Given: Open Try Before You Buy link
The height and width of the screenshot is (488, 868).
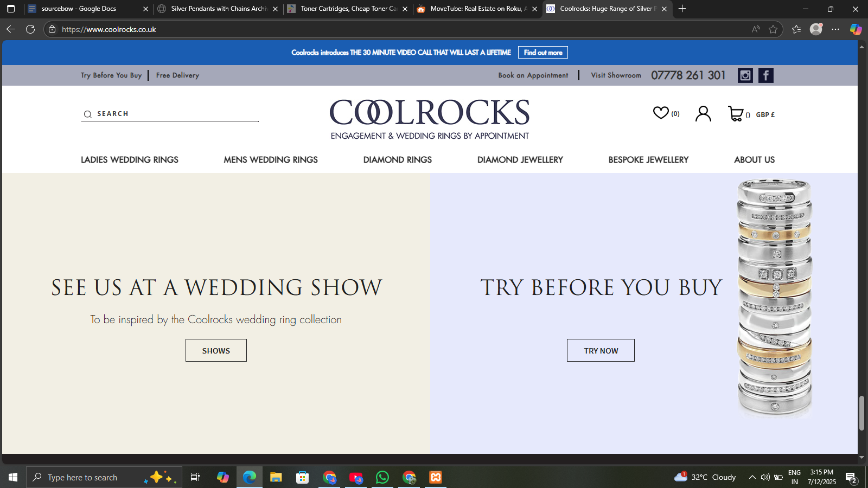Looking at the screenshot, I should pos(111,75).
